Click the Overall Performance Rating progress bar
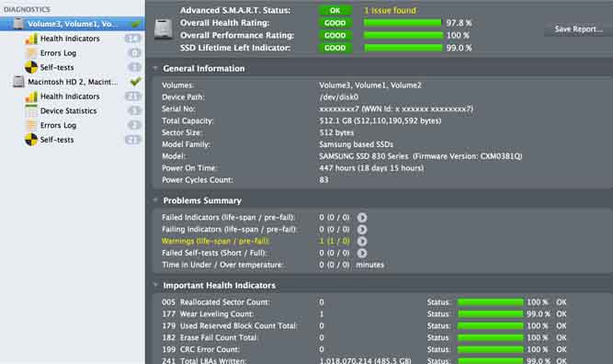Image resolution: width=613 pixels, height=364 pixels. pos(403,36)
